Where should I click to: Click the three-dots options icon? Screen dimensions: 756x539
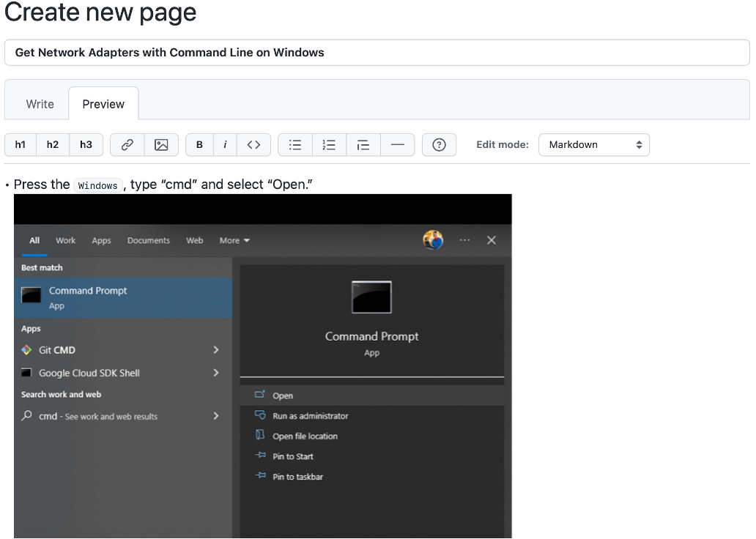click(x=464, y=240)
